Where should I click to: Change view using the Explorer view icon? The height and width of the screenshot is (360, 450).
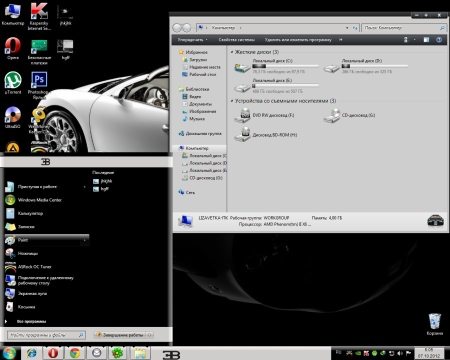pos(406,40)
